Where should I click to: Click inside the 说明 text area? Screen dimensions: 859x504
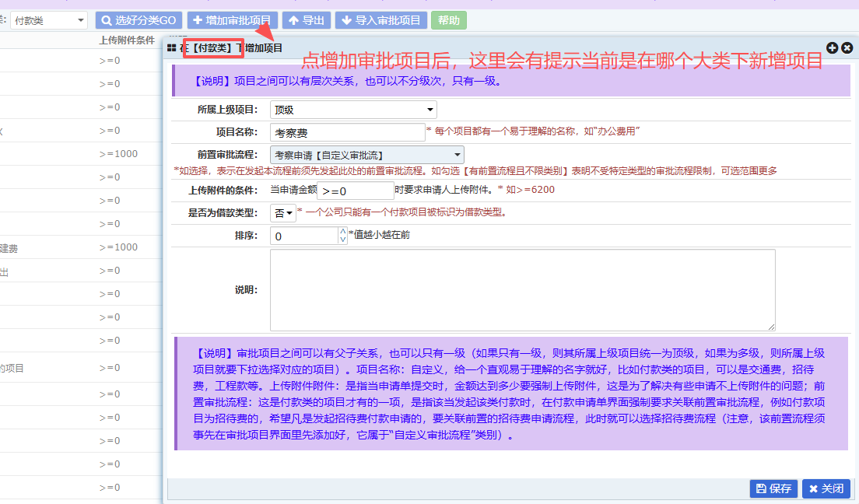coord(522,290)
